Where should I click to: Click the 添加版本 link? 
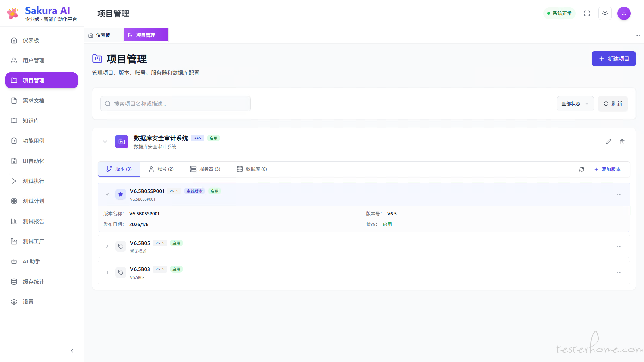click(x=607, y=169)
